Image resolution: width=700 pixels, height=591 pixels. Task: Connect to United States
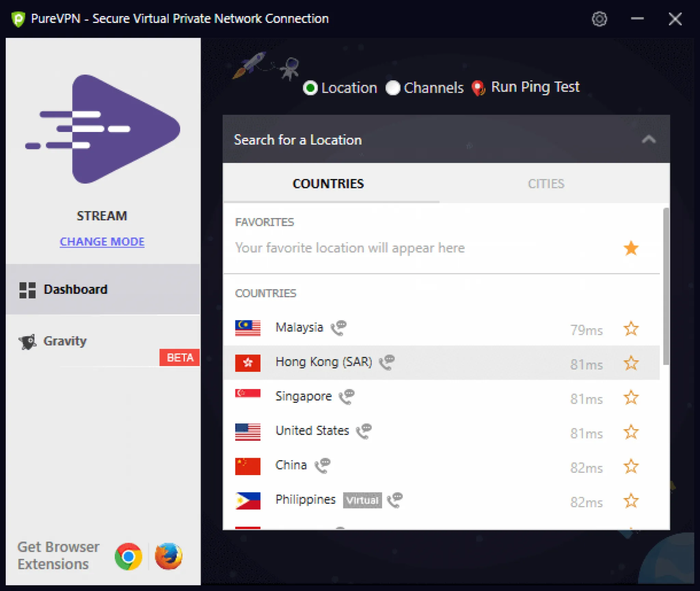click(x=442, y=432)
